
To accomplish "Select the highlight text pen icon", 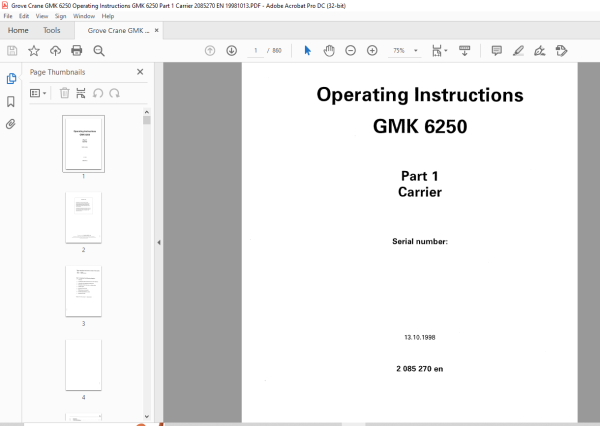I will point(518,51).
